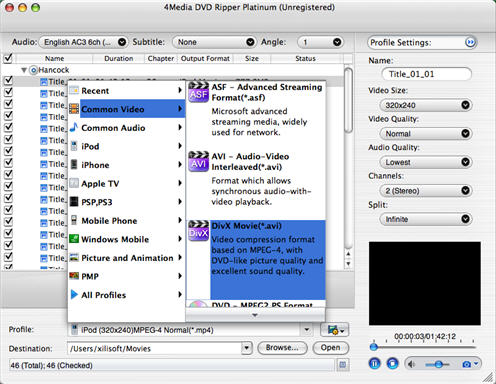This screenshot has width=496, height=384.
Task: Click the video preview black area
Action: [x=425, y=283]
